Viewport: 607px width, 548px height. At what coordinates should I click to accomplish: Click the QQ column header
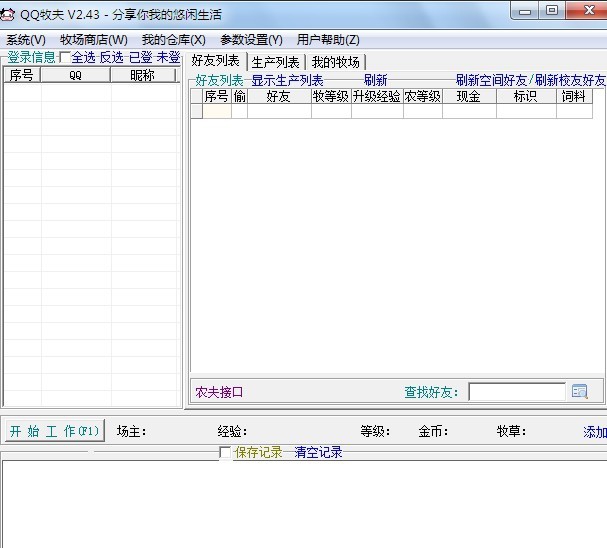coord(75,75)
